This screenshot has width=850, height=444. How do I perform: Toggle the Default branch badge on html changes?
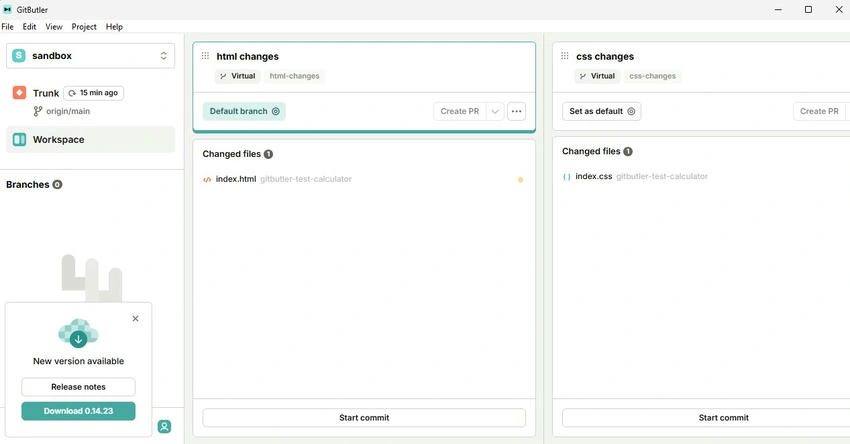click(244, 111)
